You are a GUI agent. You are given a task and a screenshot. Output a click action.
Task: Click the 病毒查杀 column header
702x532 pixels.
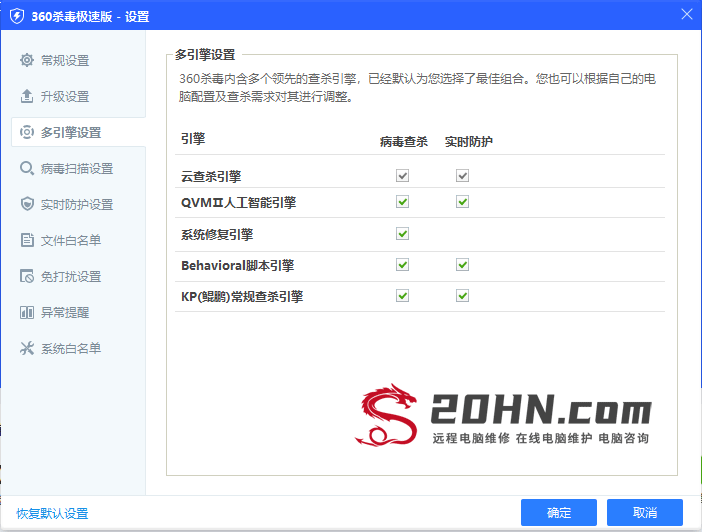(403, 142)
